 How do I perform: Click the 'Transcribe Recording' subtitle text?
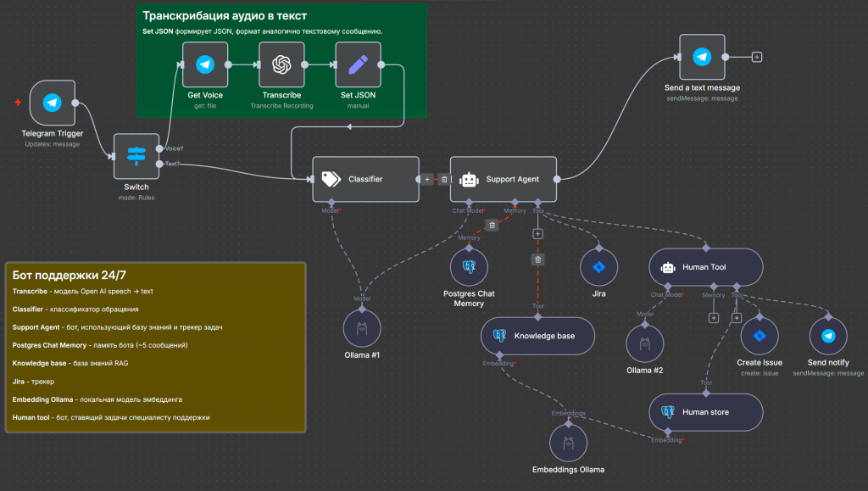pyautogui.click(x=281, y=106)
